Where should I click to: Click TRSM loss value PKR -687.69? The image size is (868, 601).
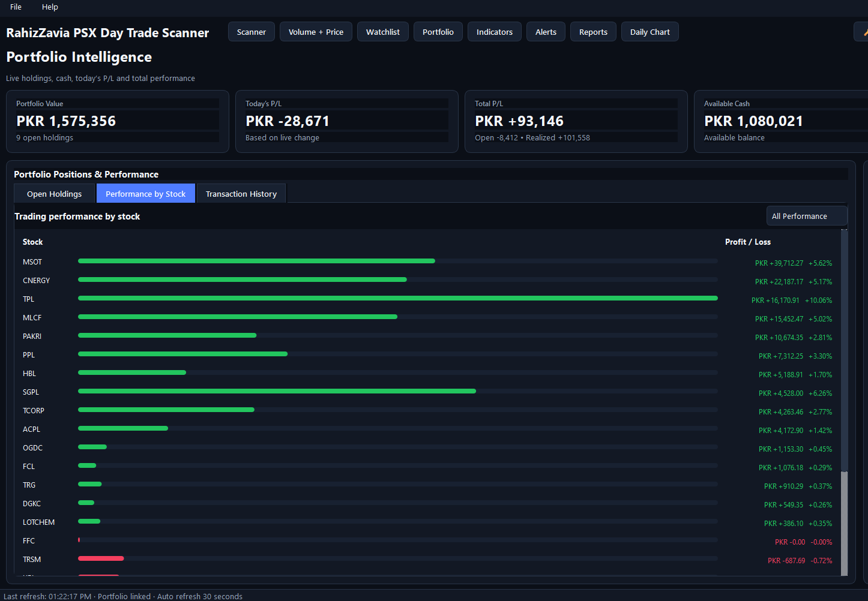click(786, 561)
